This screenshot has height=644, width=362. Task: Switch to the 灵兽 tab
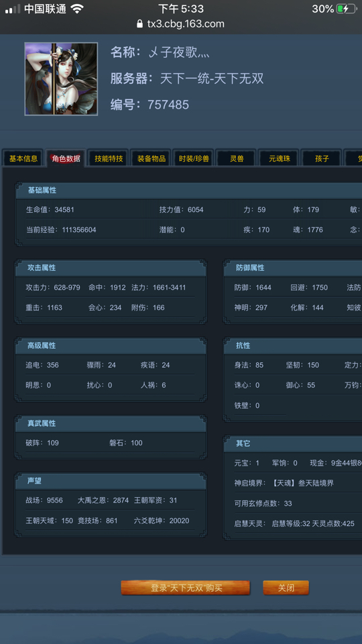pos(237,158)
